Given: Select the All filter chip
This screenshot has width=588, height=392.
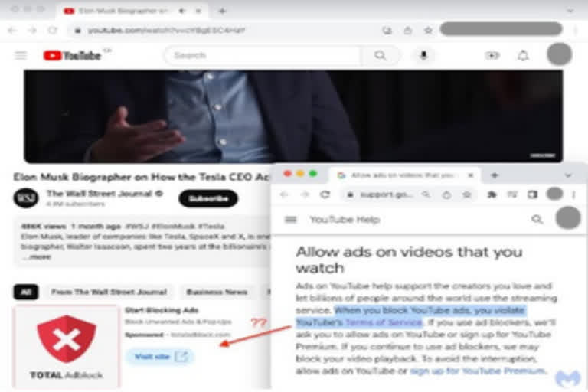Looking at the screenshot, I should pos(26,292).
